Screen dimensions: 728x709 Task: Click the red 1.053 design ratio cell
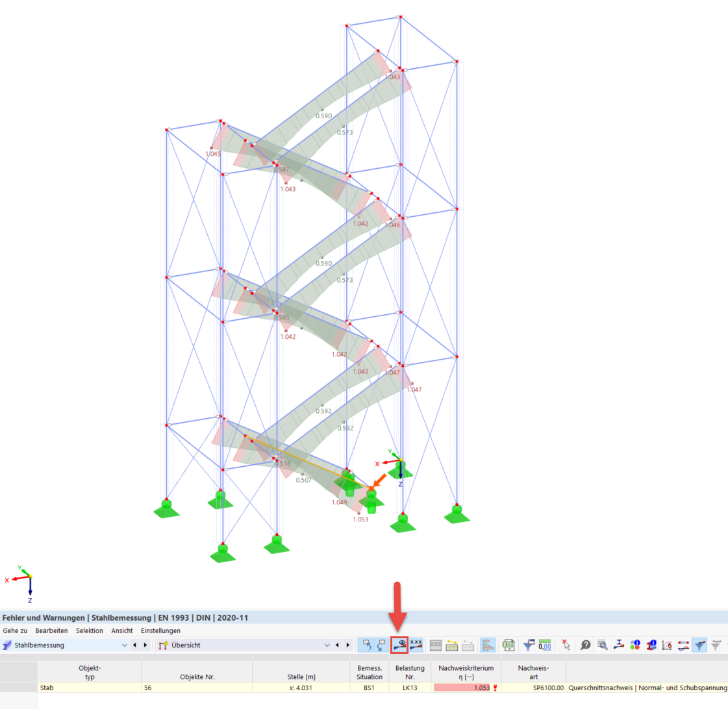pyautogui.click(x=466, y=688)
